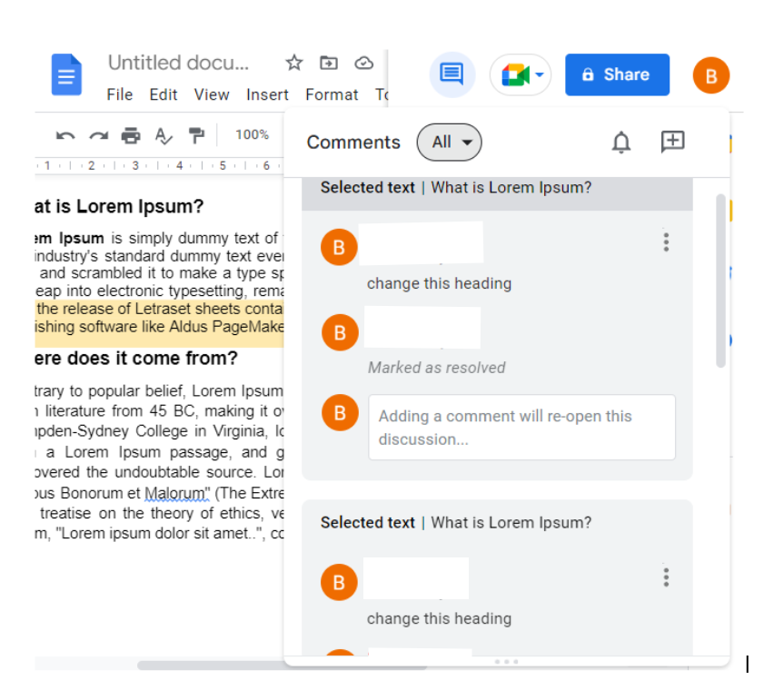Open the 100% zoom dropdown

point(252,135)
